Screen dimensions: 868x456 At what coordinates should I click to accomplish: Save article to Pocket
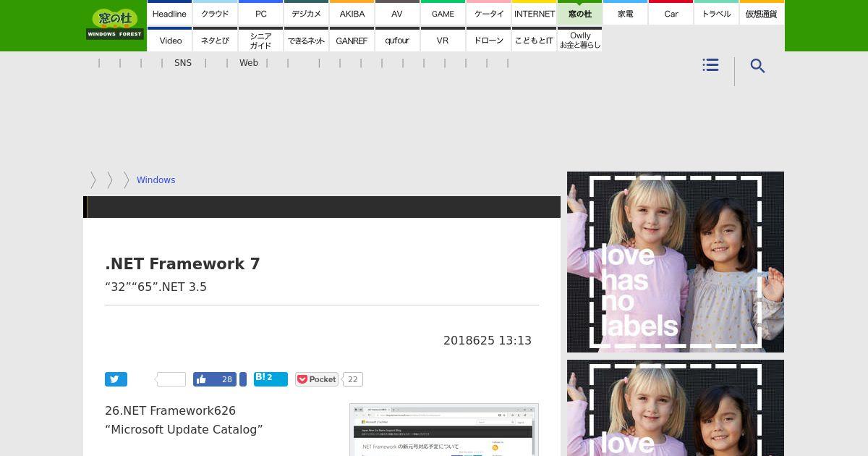316,379
